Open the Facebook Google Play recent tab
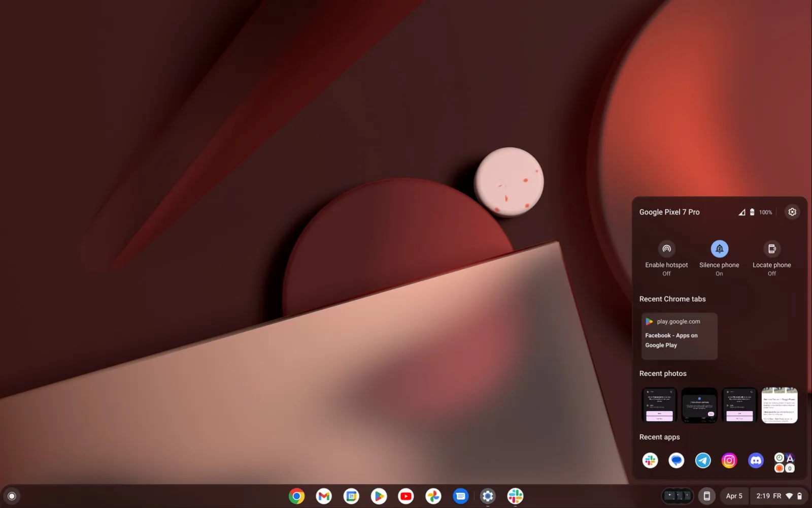Screen dimensions: 812x508 [x=679, y=336]
